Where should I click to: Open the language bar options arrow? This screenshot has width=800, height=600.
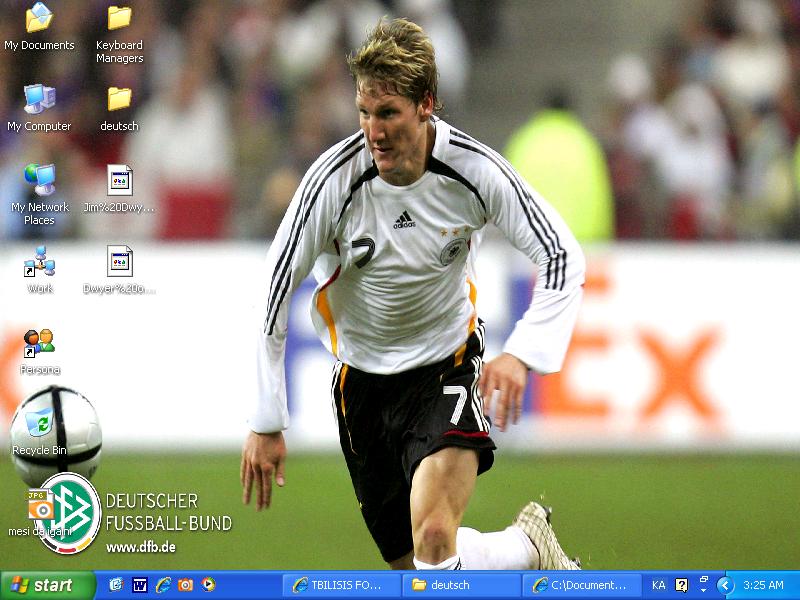(704, 591)
